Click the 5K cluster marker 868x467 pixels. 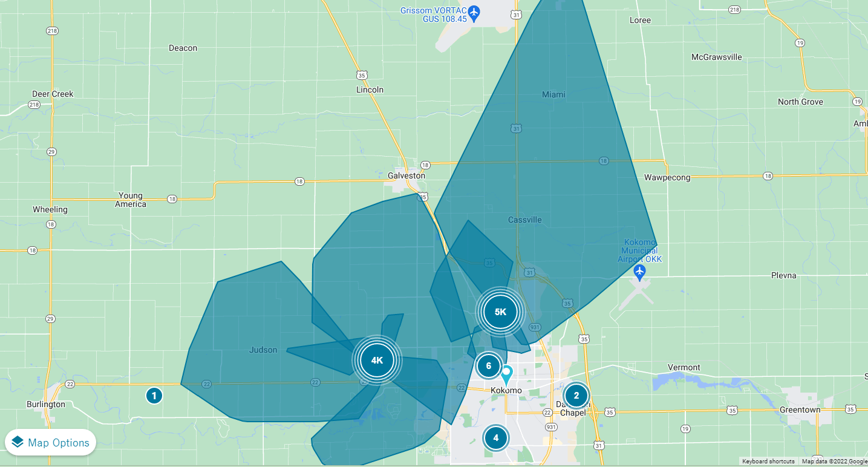coord(500,312)
